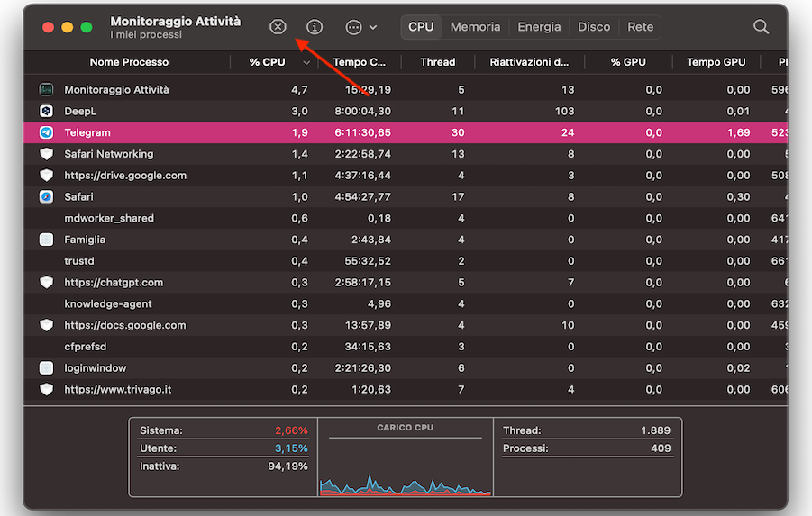The image size is (812, 516).
Task: Expand the ellipsis more-options dropdown
Action: (360, 27)
